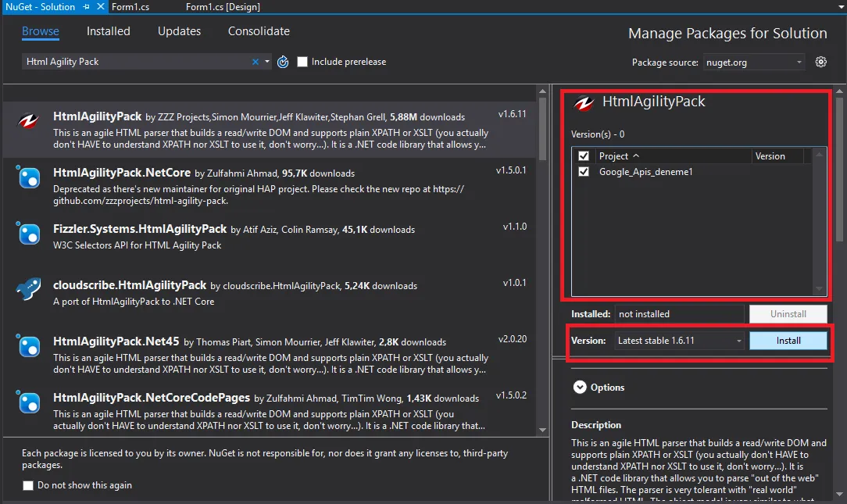847x504 pixels.
Task: Select cloudscribe.HtmlAgilityPack package title
Action: [x=130, y=284]
